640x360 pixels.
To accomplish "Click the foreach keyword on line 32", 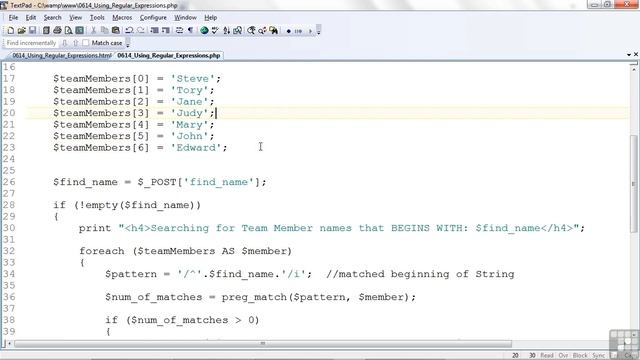I will [102, 251].
